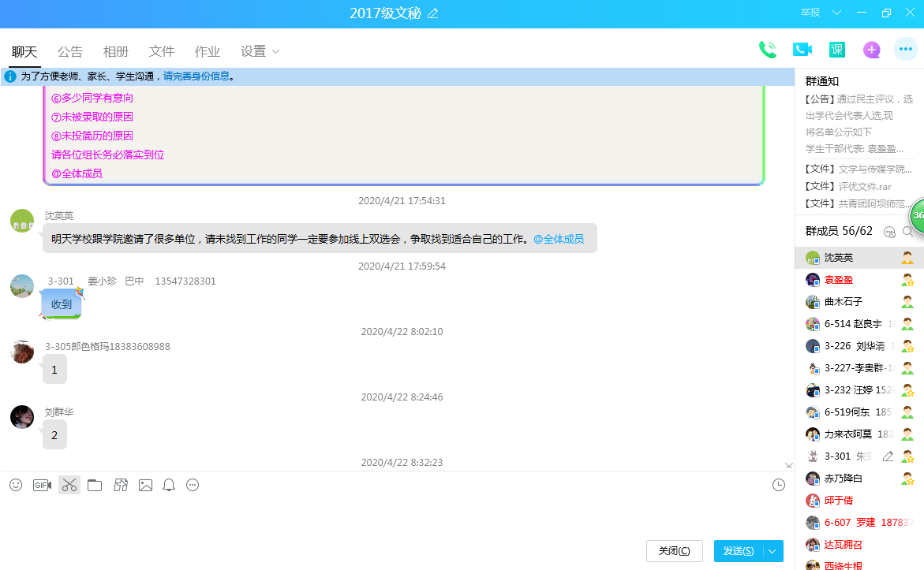Viewport: 924px width, 570px height.
Task: Switch to the 作业 tab
Action: tap(207, 51)
